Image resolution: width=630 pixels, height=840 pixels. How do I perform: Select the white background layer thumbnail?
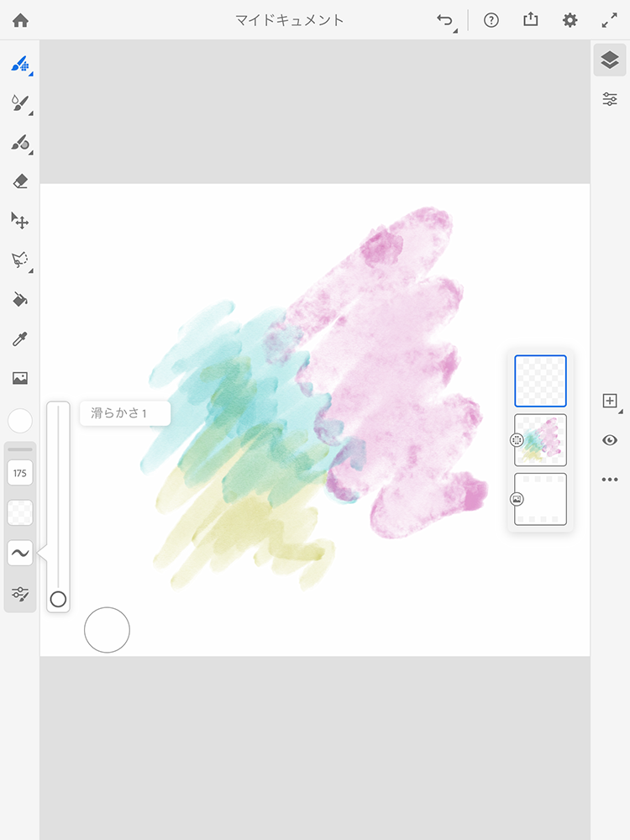tap(540, 499)
